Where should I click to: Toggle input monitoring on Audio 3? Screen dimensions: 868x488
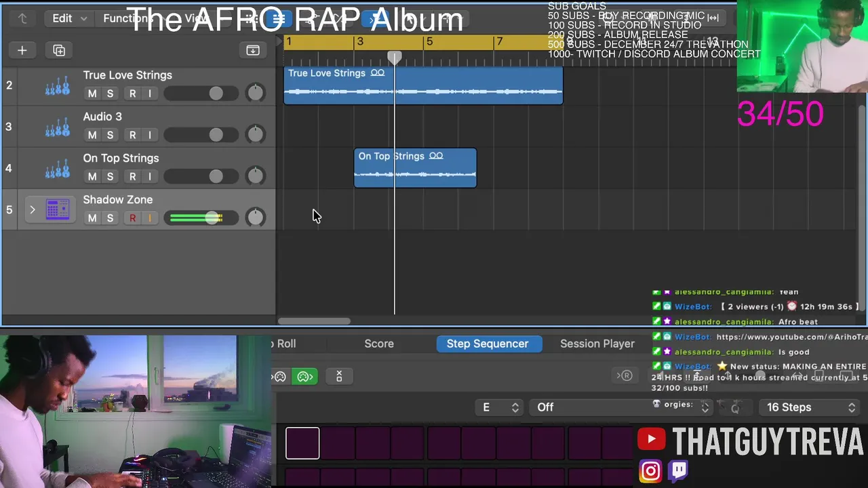pos(150,135)
